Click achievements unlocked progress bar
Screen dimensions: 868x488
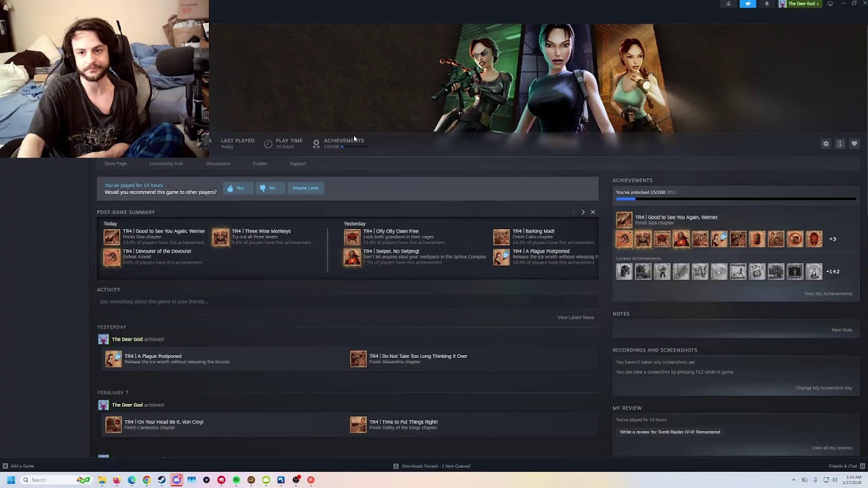[736, 199]
